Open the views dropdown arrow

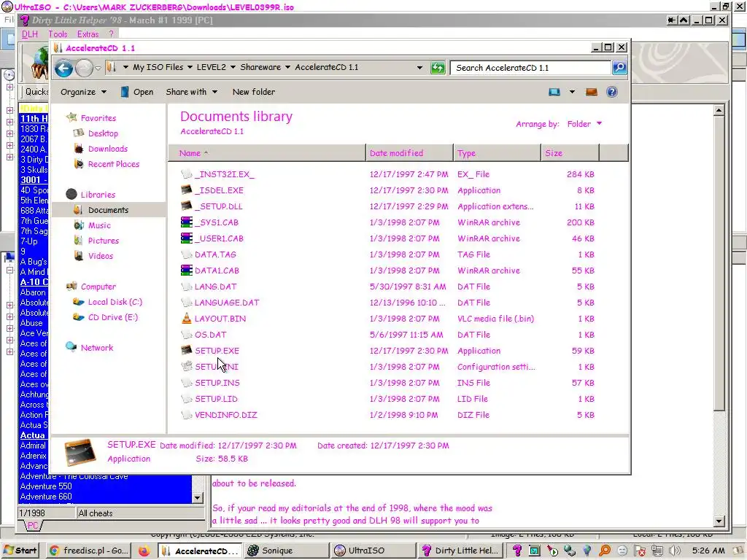(x=572, y=92)
